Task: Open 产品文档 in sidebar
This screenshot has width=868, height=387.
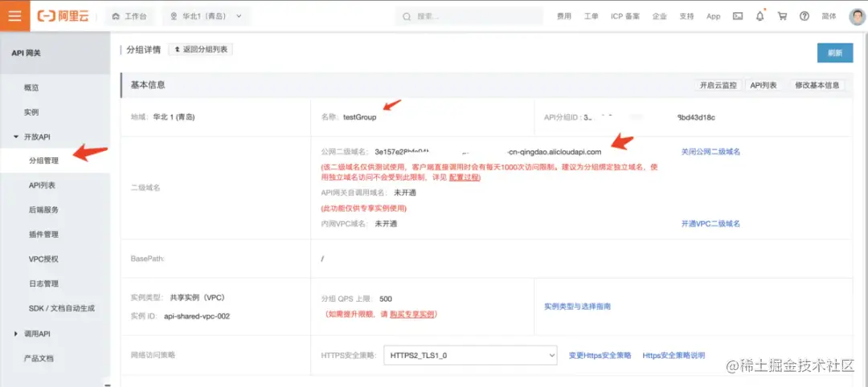Action: (x=39, y=358)
